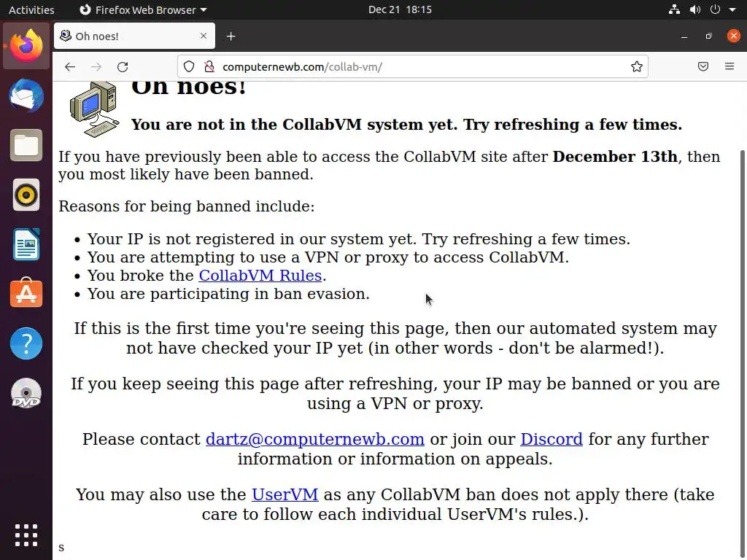The image size is (747, 560).
Task: Launch Rhythmbox music player
Action: point(26,195)
